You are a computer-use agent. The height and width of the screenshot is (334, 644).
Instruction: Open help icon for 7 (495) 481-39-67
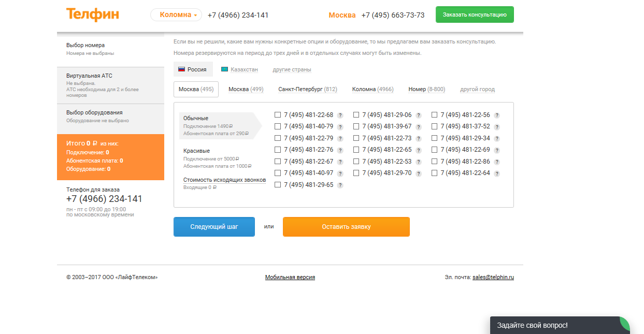(419, 127)
